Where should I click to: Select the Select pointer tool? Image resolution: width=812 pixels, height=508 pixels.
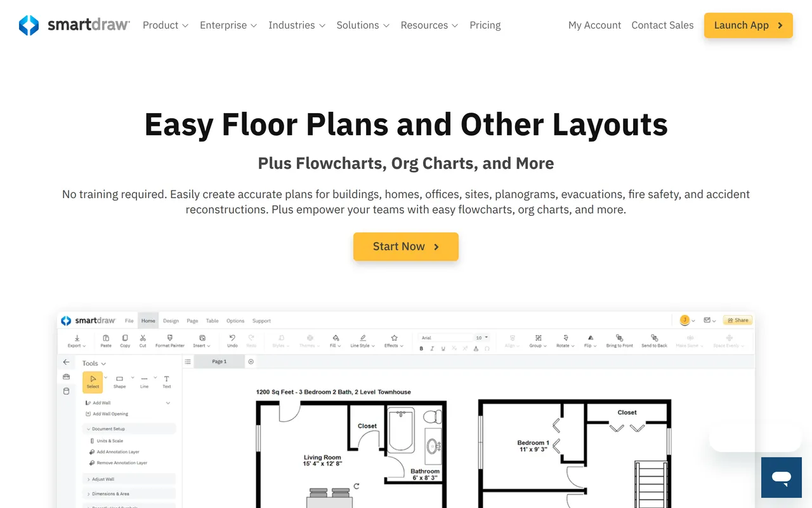coord(93,382)
